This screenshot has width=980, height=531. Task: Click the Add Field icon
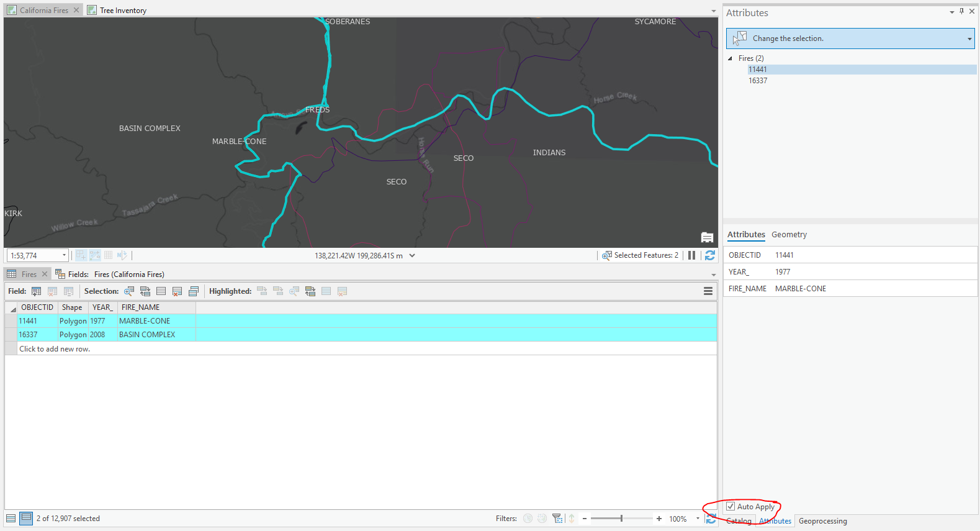click(37, 291)
